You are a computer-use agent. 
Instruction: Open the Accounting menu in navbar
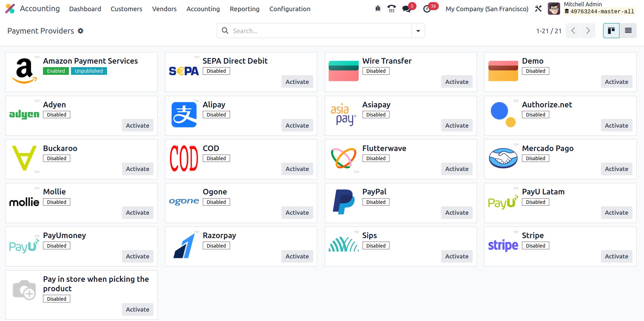[x=203, y=9]
